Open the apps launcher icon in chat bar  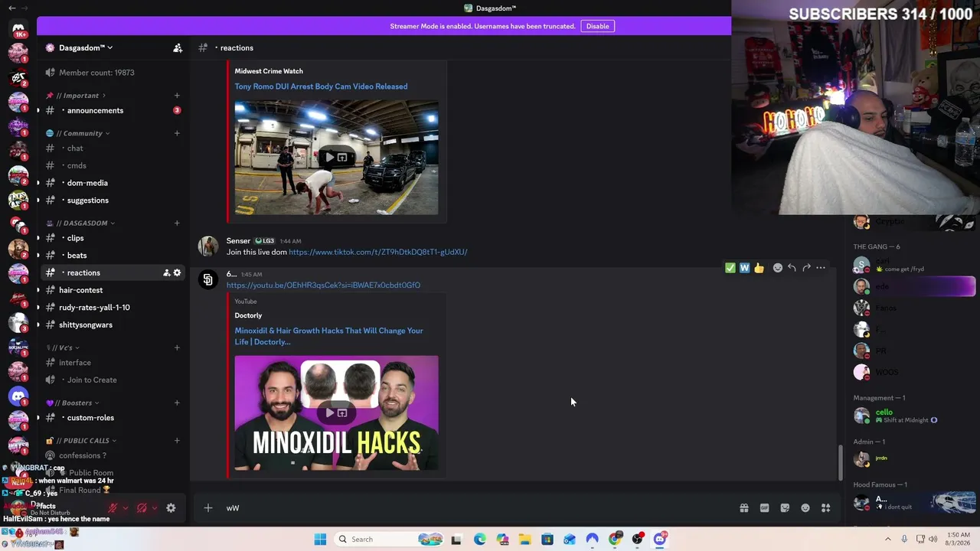(x=826, y=507)
